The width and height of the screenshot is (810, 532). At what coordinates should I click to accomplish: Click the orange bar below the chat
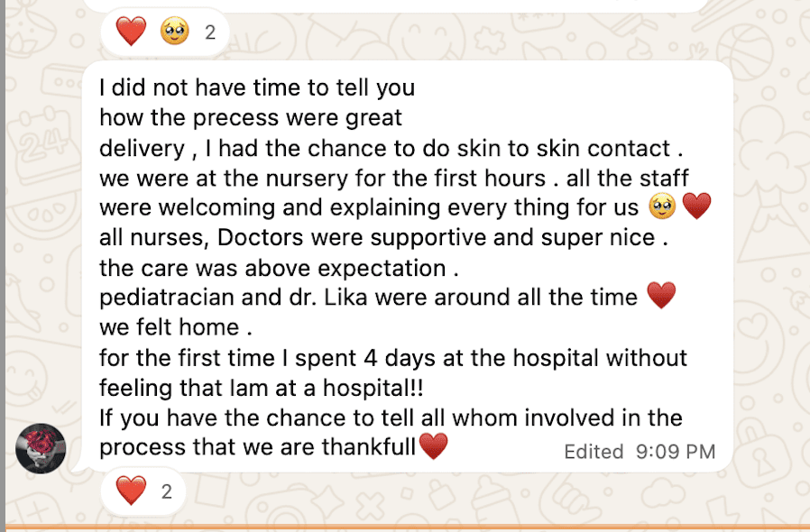(x=405, y=527)
